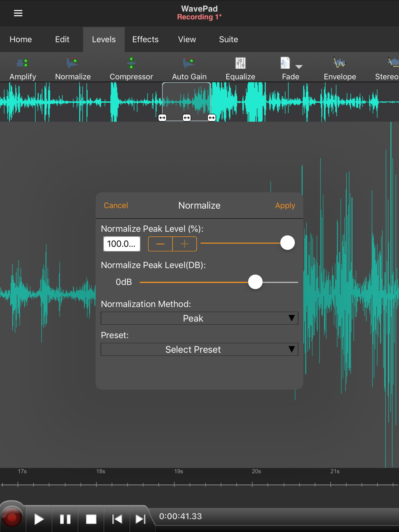Image resolution: width=399 pixels, height=532 pixels.
Task: Start recording with the red record button
Action: pyautogui.click(x=11, y=517)
